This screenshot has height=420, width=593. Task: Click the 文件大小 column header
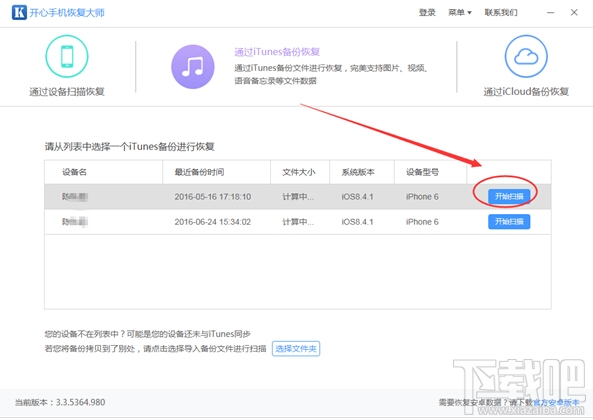click(x=299, y=172)
